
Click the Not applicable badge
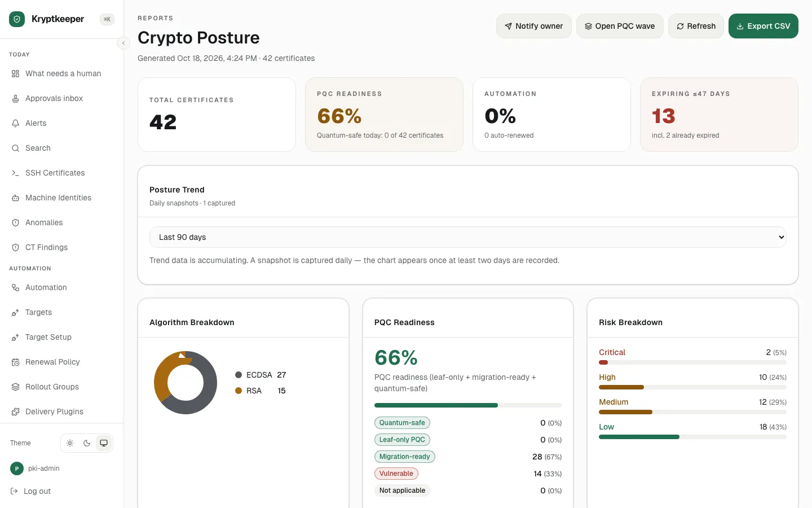(403, 491)
